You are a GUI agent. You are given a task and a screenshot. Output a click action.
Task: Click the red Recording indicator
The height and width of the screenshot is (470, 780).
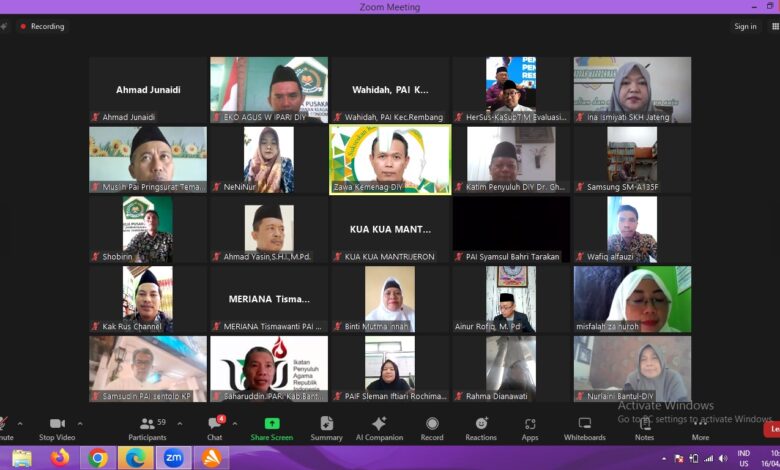pyautogui.click(x=43, y=26)
